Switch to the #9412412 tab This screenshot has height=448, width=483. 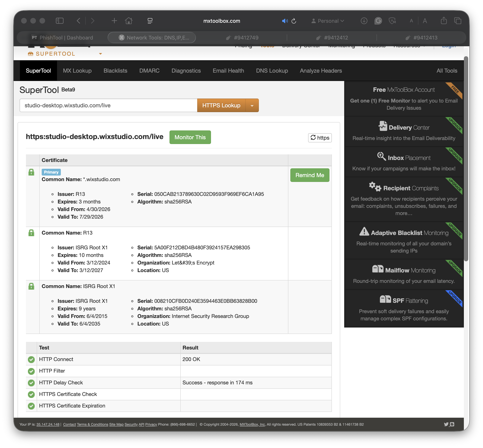[332, 37]
